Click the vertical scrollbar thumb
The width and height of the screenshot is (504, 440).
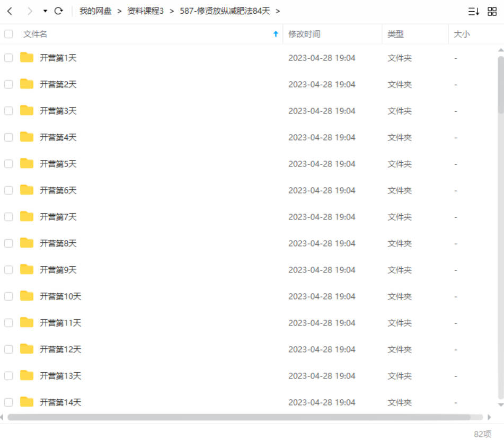point(500,85)
